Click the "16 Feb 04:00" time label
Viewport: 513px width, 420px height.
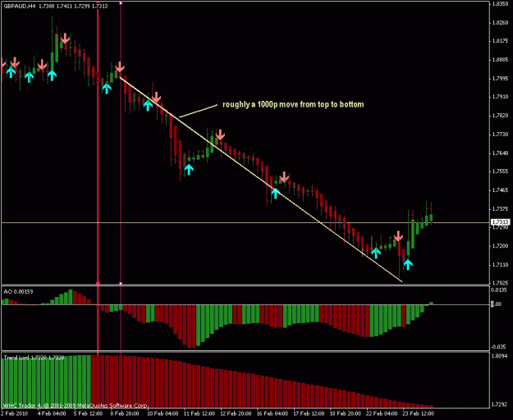tap(273, 413)
